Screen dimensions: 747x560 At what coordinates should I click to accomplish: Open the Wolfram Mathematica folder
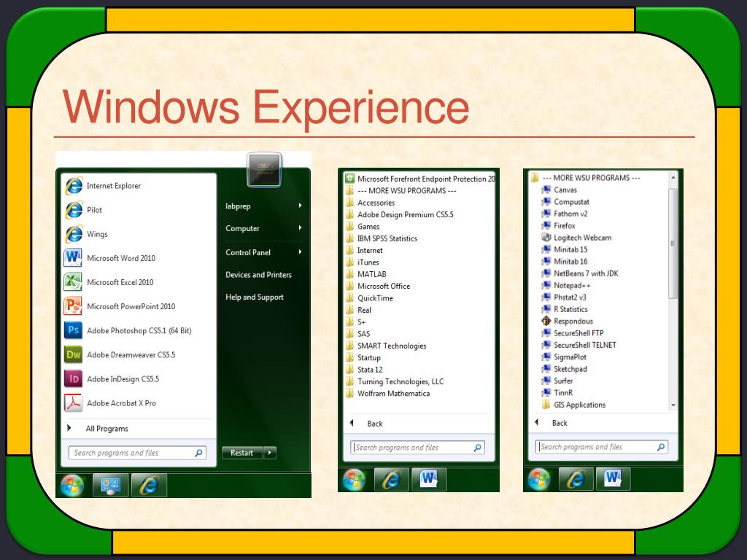[388, 393]
